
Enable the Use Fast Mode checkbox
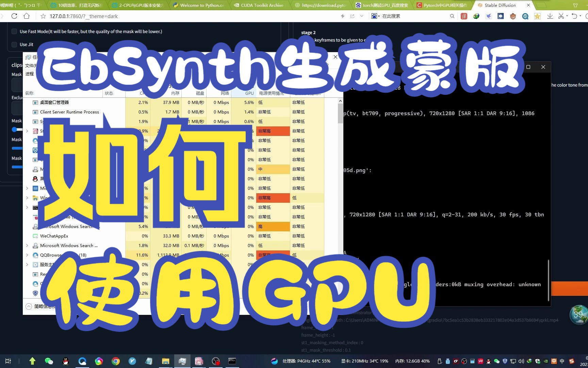click(x=14, y=31)
